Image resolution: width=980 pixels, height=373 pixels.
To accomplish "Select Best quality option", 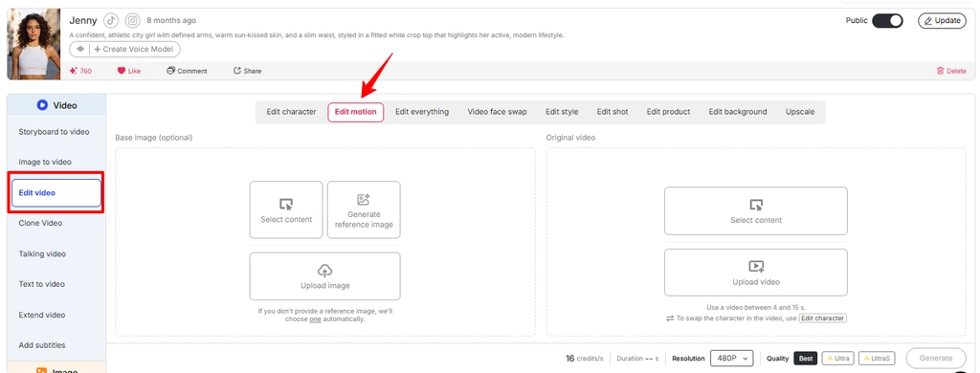I will 806,358.
